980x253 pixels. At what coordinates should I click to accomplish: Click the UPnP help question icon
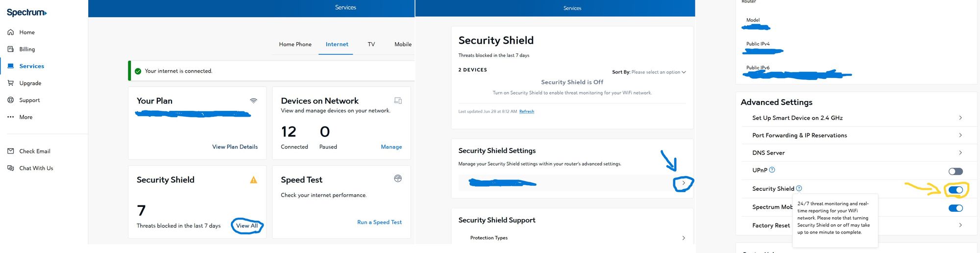click(772, 170)
